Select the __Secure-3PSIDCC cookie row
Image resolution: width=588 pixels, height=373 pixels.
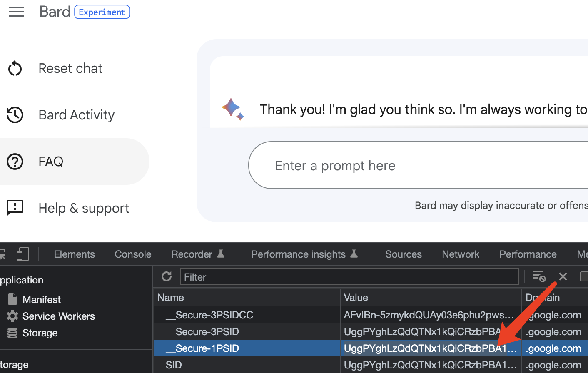[x=371, y=315]
